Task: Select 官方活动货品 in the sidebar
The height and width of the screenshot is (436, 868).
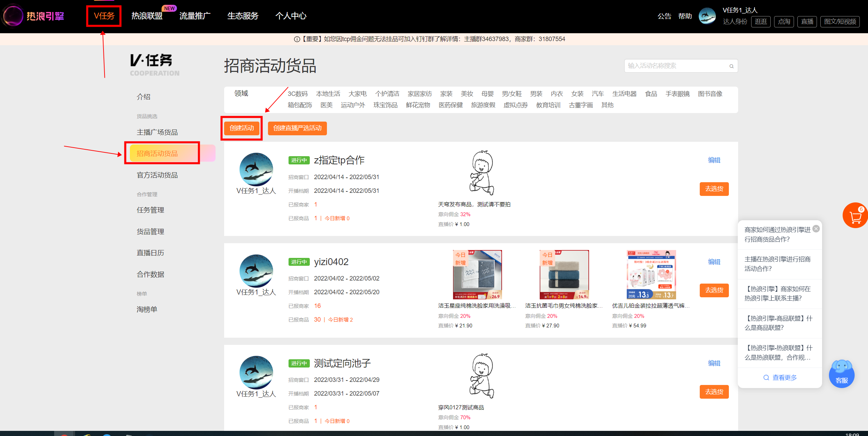Action: 157,175
